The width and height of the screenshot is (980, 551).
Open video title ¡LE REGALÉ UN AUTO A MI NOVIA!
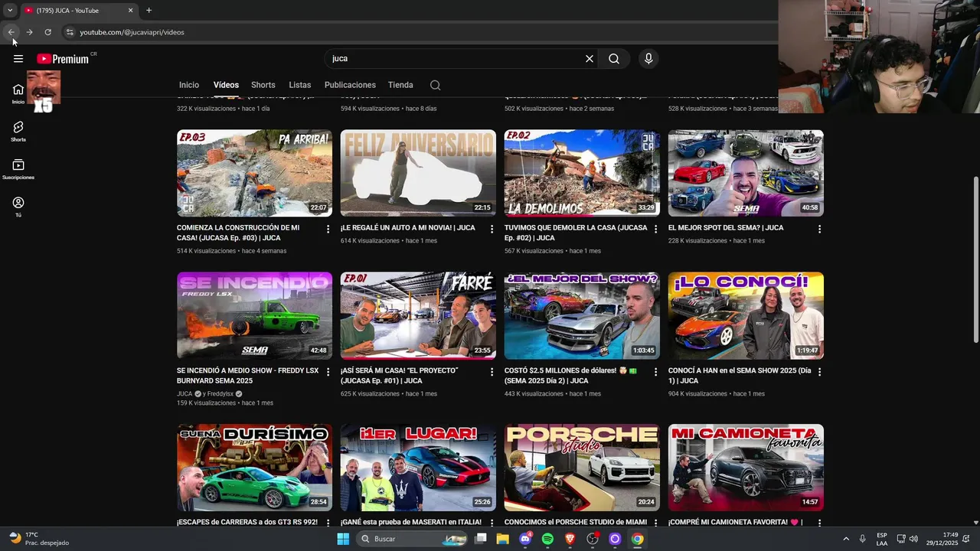click(x=408, y=228)
